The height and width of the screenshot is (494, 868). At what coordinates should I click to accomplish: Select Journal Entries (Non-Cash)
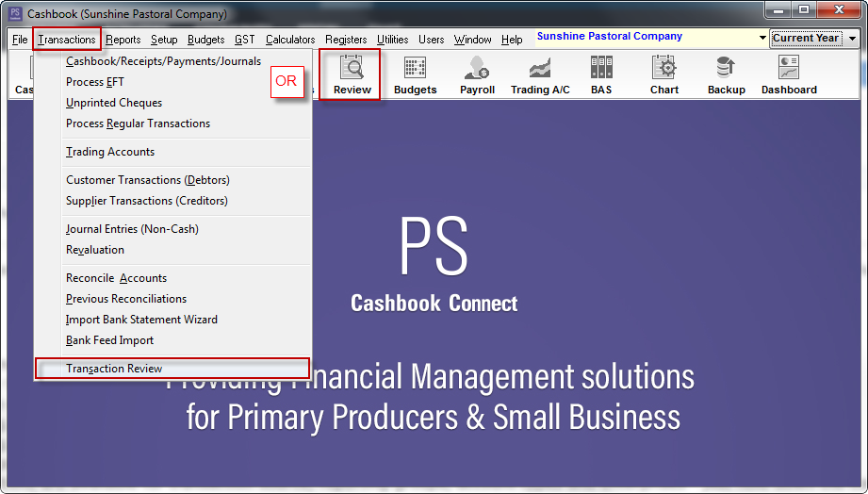point(172,229)
